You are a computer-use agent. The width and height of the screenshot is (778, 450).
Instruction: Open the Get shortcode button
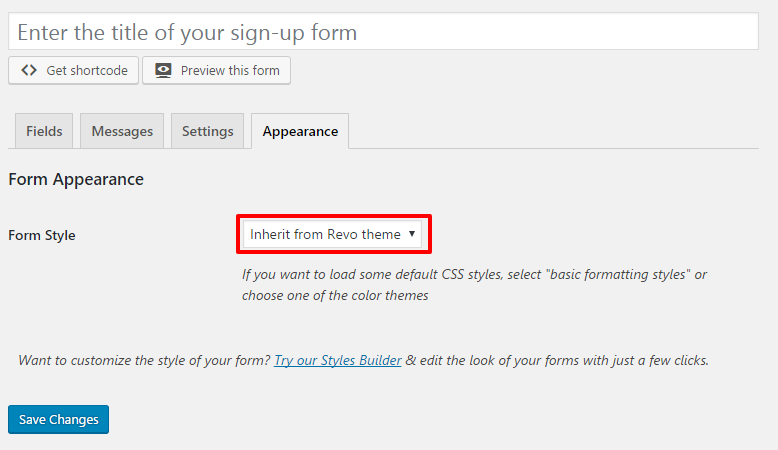coord(73,70)
